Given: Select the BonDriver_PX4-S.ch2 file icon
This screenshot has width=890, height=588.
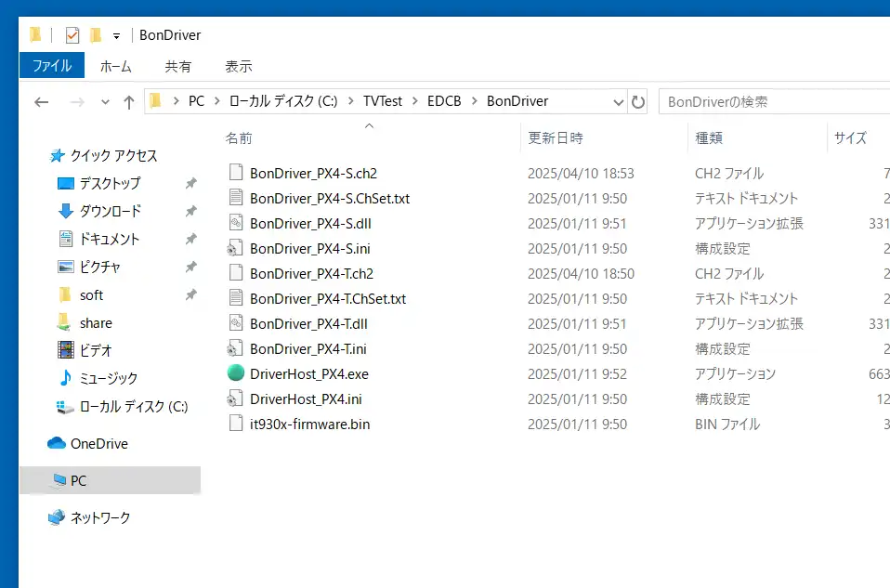Looking at the screenshot, I should (236, 173).
